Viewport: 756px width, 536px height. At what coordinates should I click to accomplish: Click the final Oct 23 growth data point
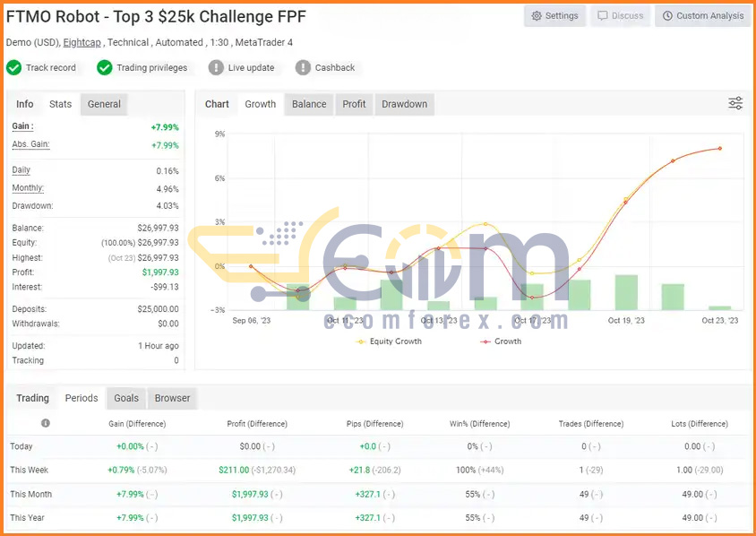click(720, 148)
